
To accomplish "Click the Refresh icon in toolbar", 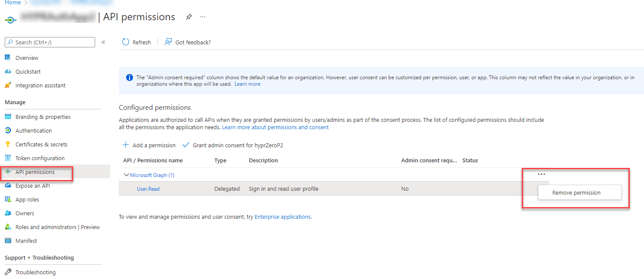I will click(x=126, y=42).
